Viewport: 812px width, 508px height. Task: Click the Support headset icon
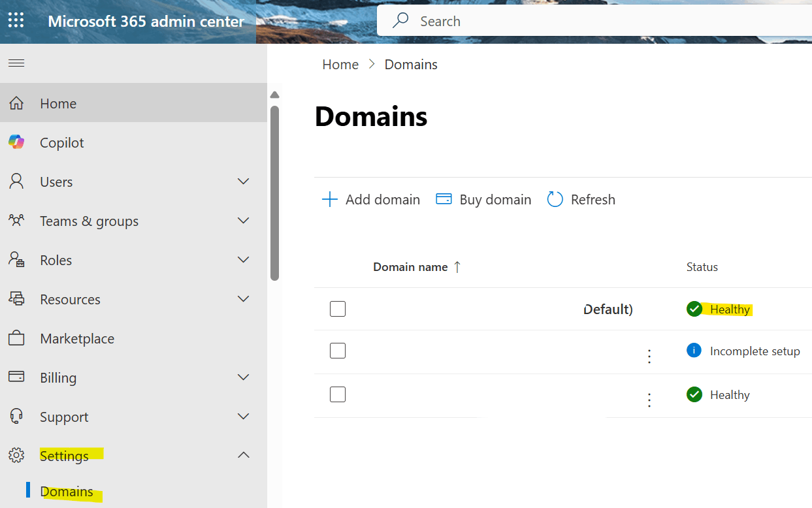point(16,416)
